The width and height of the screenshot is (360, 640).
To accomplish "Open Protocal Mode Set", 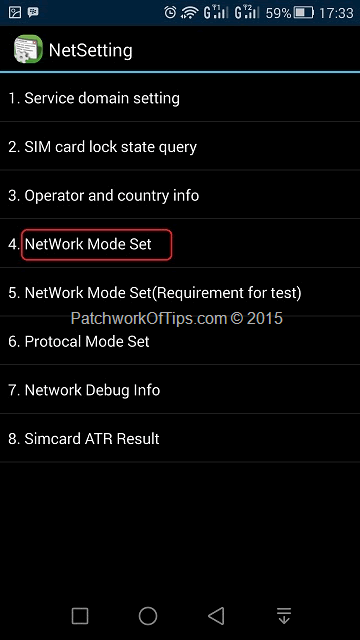I will click(x=180, y=341).
